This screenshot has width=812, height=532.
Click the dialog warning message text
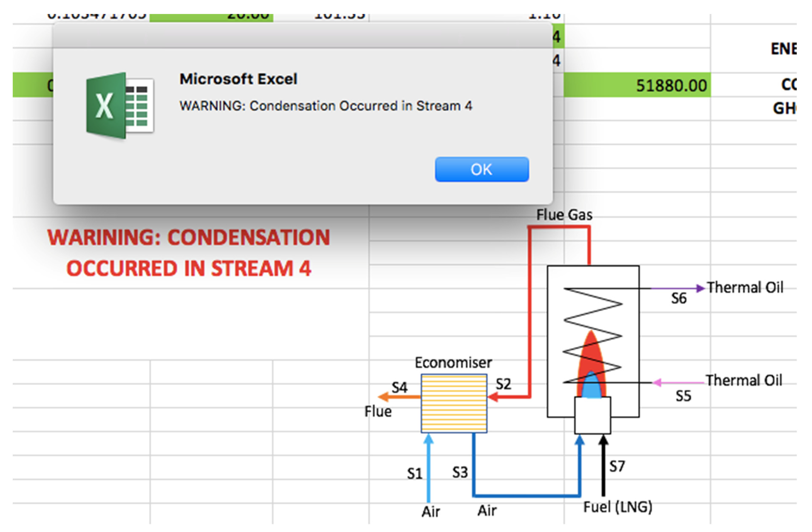click(326, 106)
